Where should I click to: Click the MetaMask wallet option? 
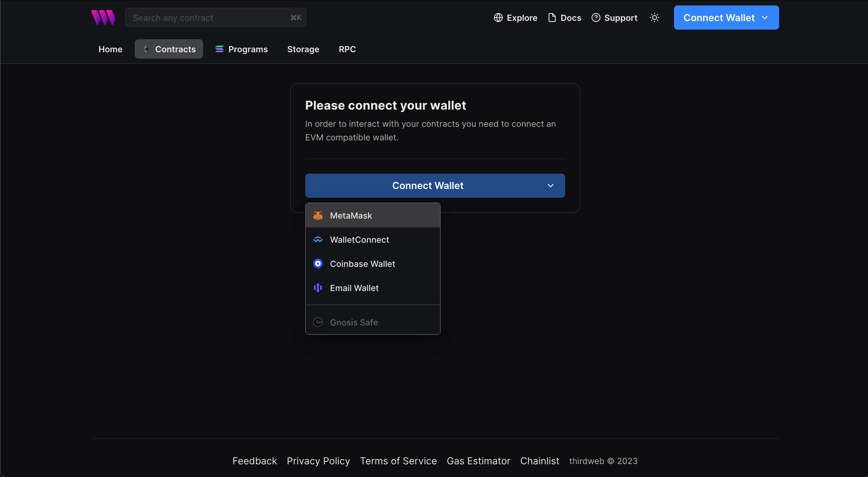pyautogui.click(x=373, y=214)
